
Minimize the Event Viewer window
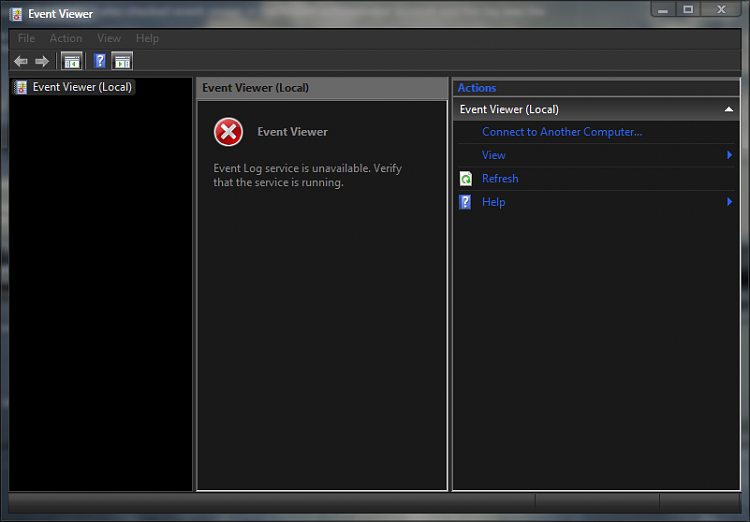(663, 10)
